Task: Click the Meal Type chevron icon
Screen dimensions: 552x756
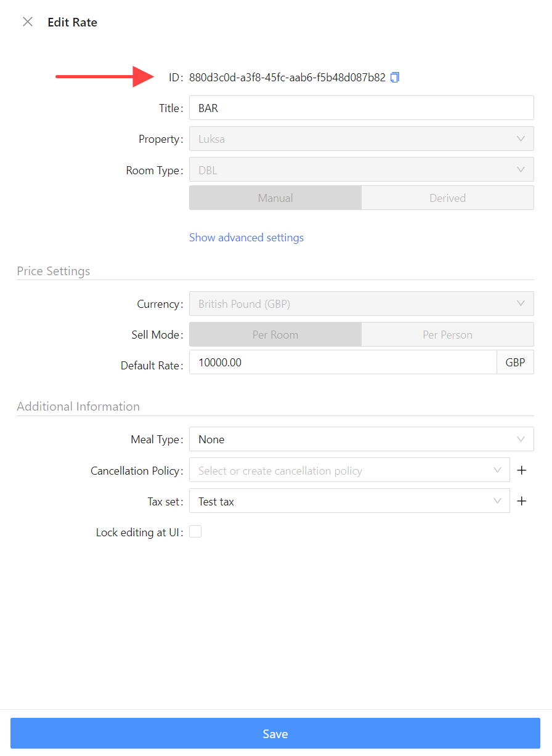Action: pos(521,440)
